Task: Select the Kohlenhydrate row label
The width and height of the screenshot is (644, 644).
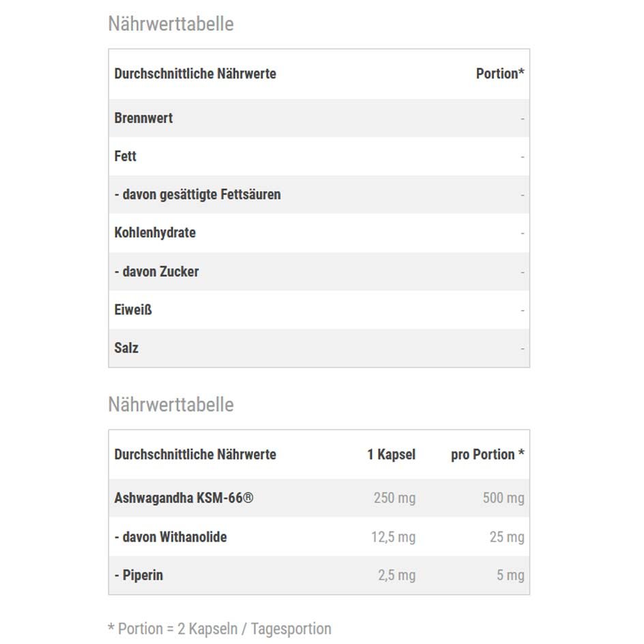Action: point(155,233)
